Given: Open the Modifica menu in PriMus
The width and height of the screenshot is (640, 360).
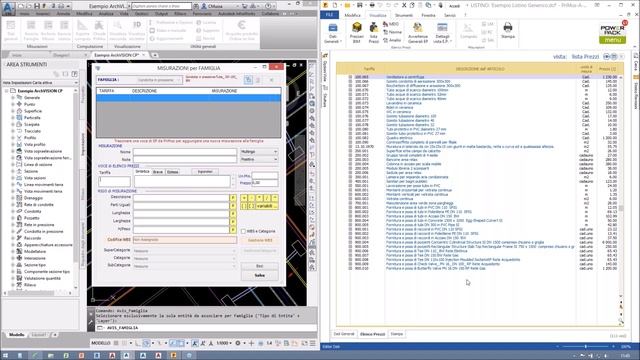Looking at the screenshot, I should coord(352,15).
